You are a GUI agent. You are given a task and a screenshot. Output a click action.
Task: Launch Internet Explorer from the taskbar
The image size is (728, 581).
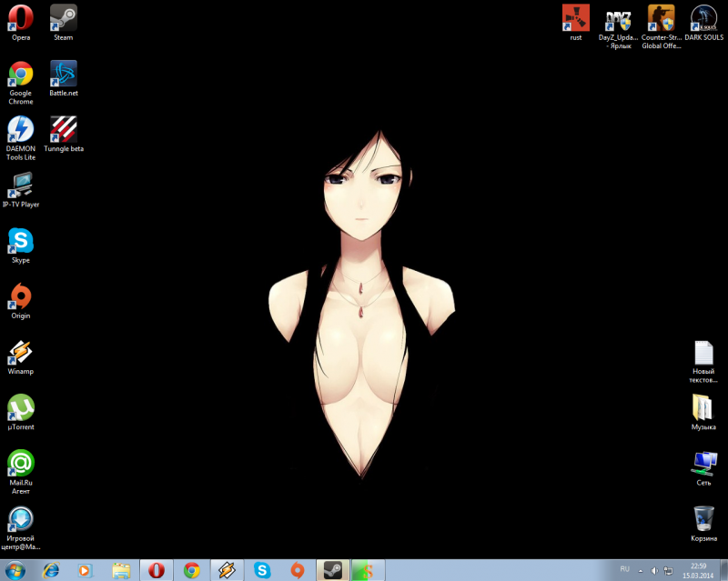pyautogui.click(x=51, y=570)
